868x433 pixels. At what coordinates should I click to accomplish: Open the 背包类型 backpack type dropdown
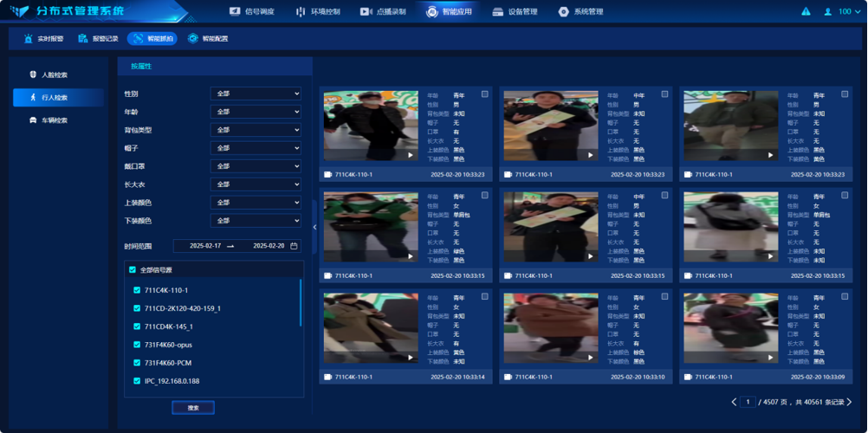point(256,130)
